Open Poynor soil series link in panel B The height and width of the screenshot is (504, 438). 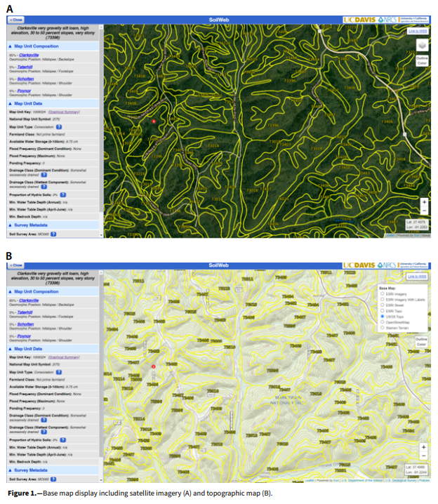click(24, 336)
